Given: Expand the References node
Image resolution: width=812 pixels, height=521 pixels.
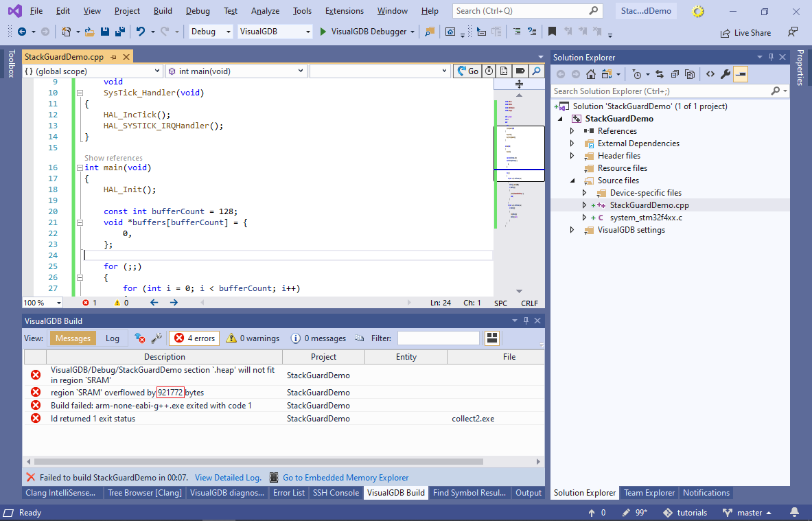Looking at the screenshot, I should 572,131.
